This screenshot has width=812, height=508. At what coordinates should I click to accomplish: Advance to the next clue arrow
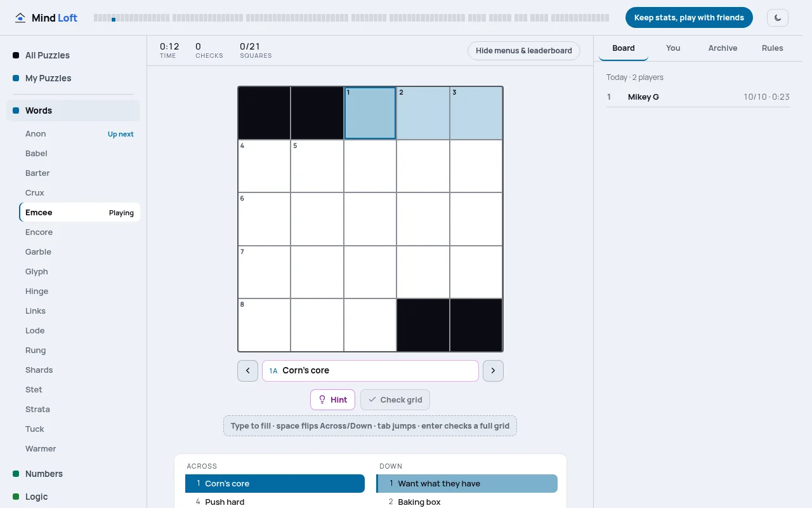click(x=493, y=371)
